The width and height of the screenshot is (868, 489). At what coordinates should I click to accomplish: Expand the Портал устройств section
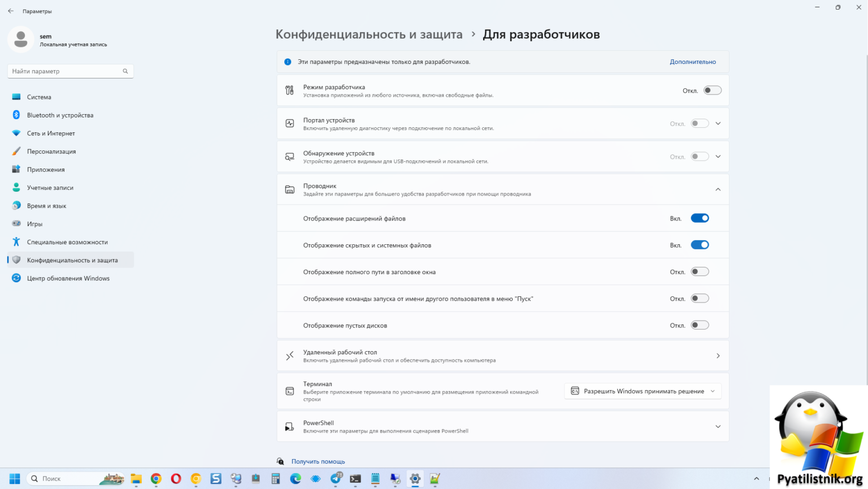pos(718,123)
